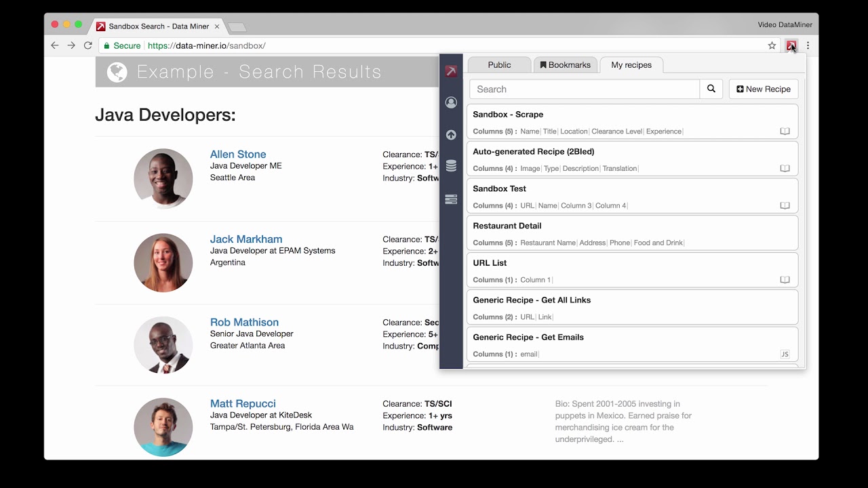Open Jack Markham profile link
This screenshot has width=868, height=488.
pyautogui.click(x=246, y=239)
